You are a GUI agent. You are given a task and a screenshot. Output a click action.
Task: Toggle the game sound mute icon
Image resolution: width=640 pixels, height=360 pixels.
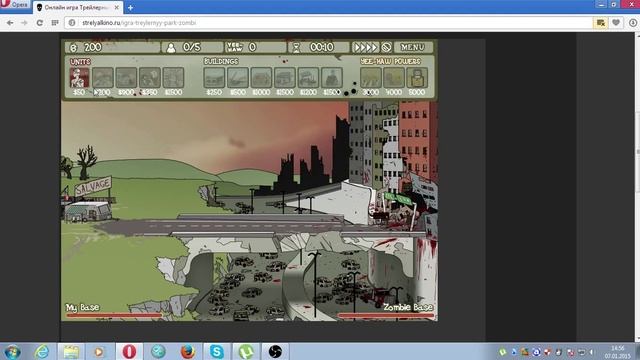386,47
